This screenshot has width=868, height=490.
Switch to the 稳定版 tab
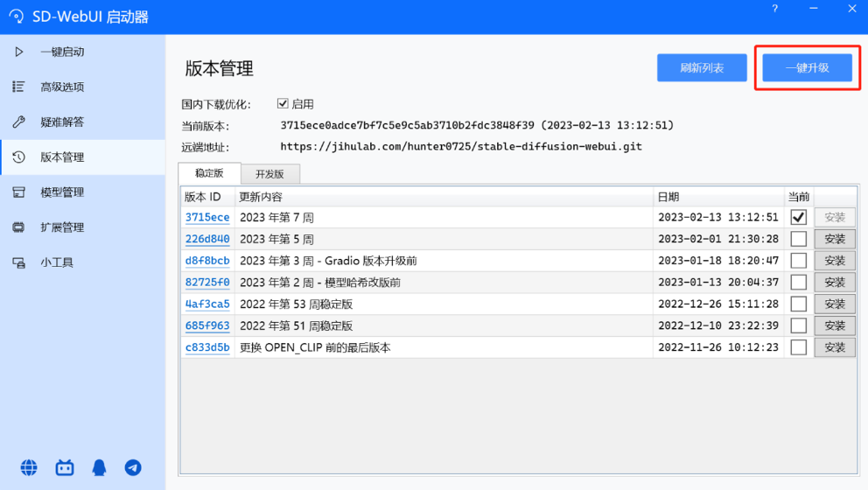pos(209,173)
